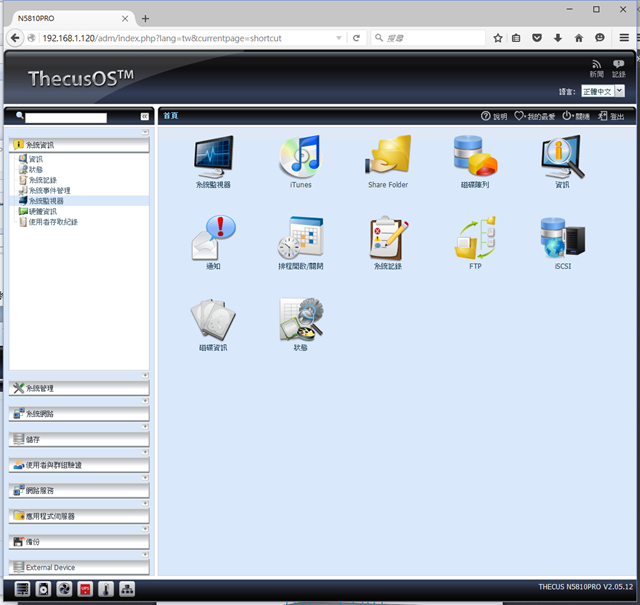Click the fan status icon in bottom bar
The width and height of the screenshot is (640, 605).
point(64,589)
